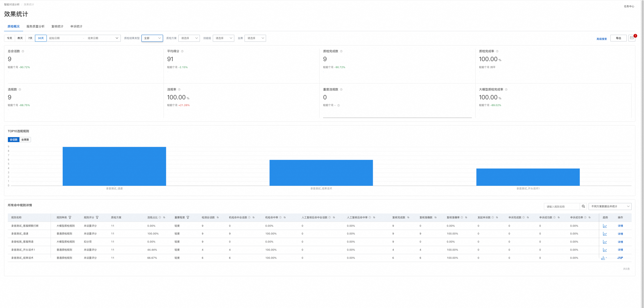Click the 录音测试_语速 bar in chart
The height and width of the screenshot is (308, 644).
(x=114, y=166)
